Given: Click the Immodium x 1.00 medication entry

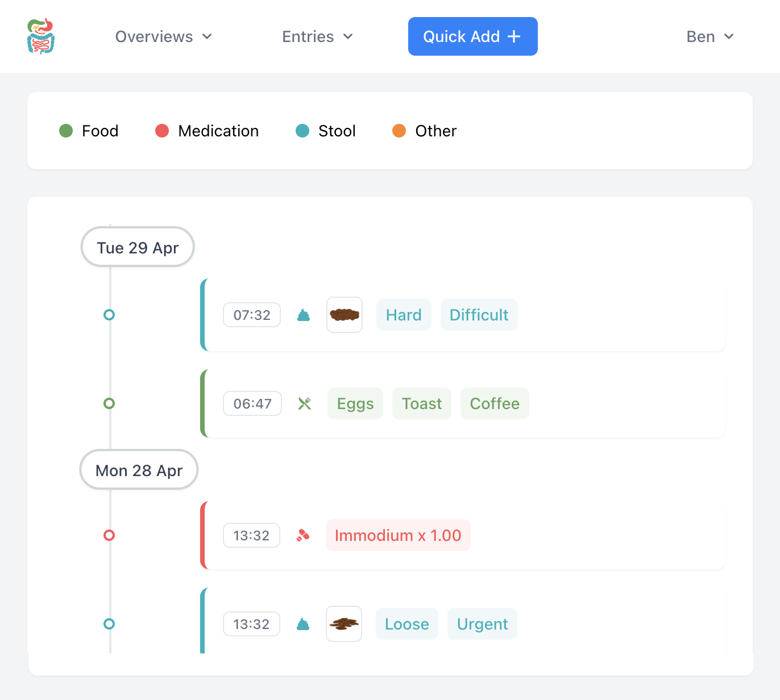Looking at the screenshot, I should pos(398,535).
